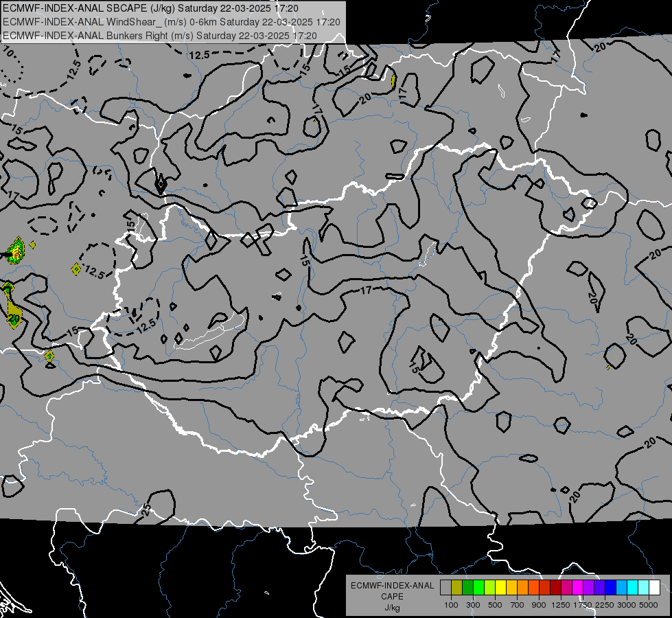The width and height of the screenshot is (672, 618).
Task: Click the 3000 label on legend scale
Action: click(x=627, y=605)
